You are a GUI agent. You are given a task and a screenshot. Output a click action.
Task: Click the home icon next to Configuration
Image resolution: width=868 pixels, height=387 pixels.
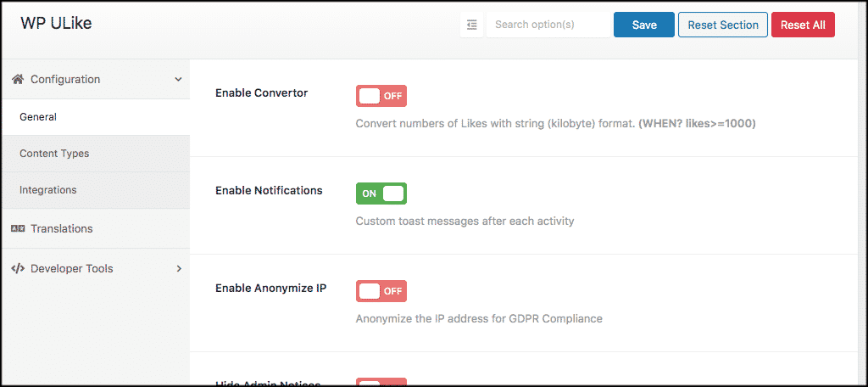pyautogui.click(x=18, y=79)
